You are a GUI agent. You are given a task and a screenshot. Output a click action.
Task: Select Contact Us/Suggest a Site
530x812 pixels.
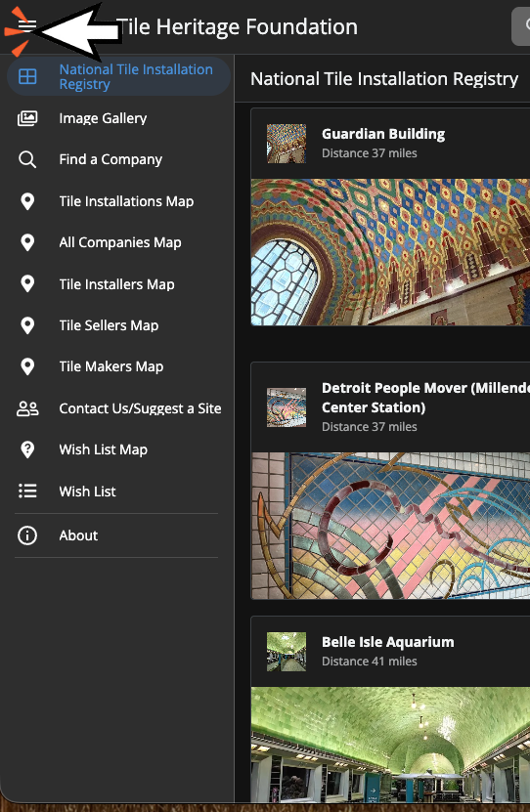118,408
